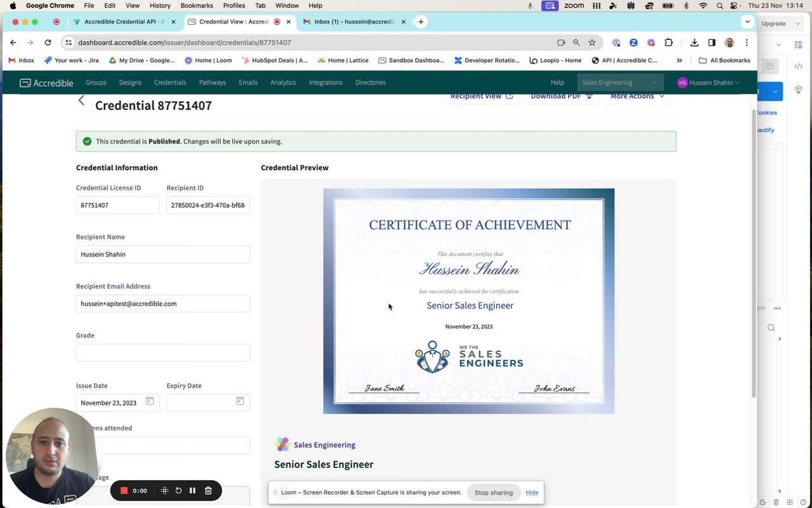The image size is (812, 508).
Task: Click into the empty Grade field
Action: coord(163,352)
